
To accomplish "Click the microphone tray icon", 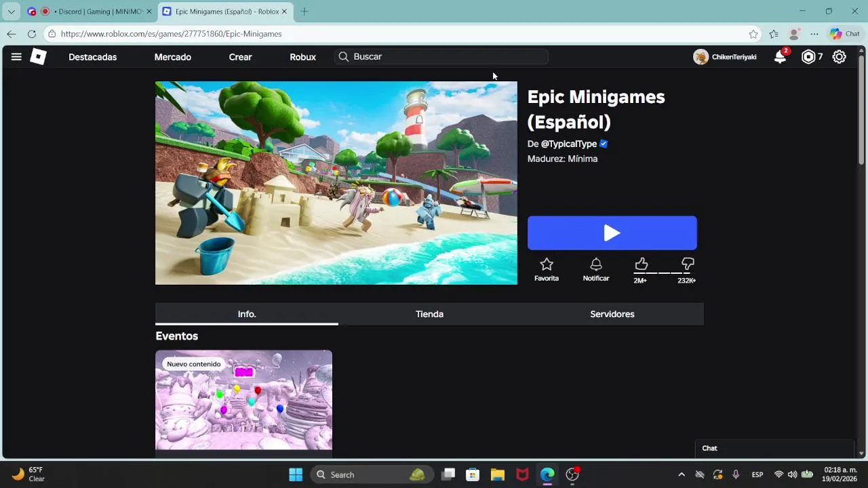I will click(x=736, y=474).
